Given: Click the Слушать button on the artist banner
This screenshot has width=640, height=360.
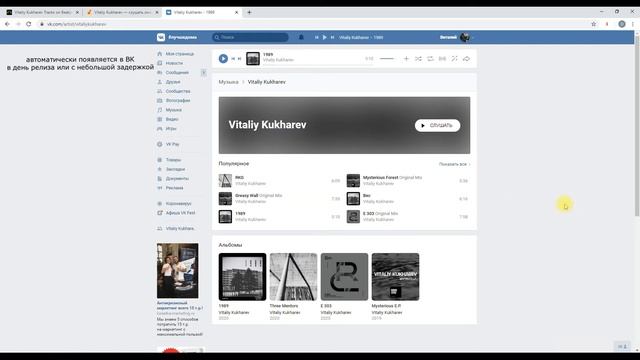Looking at the screenshot, I should click(x=437, y=125).
